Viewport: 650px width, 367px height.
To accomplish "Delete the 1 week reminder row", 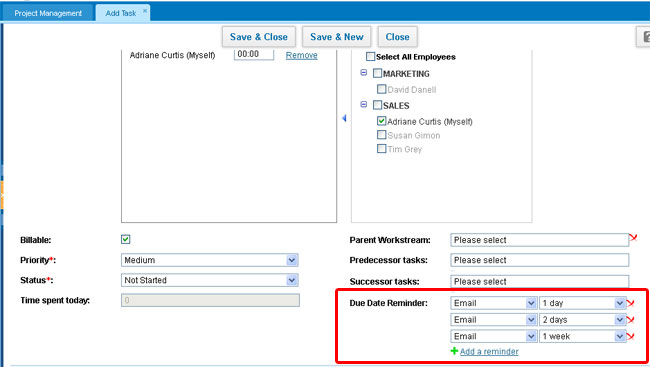I will (631, 337).
